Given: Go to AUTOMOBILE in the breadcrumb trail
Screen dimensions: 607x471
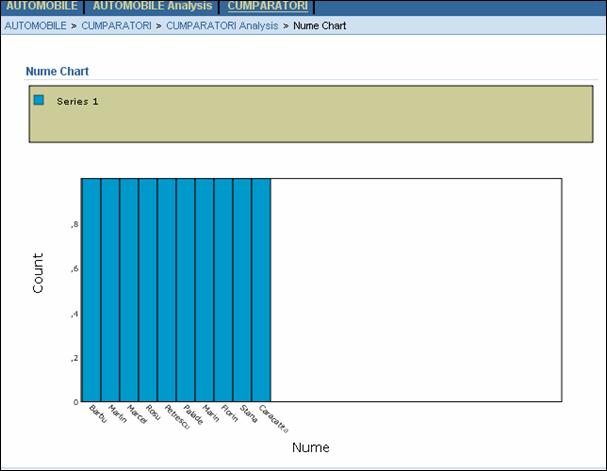Looking at the screenshot, I should (x=37, y=25).
